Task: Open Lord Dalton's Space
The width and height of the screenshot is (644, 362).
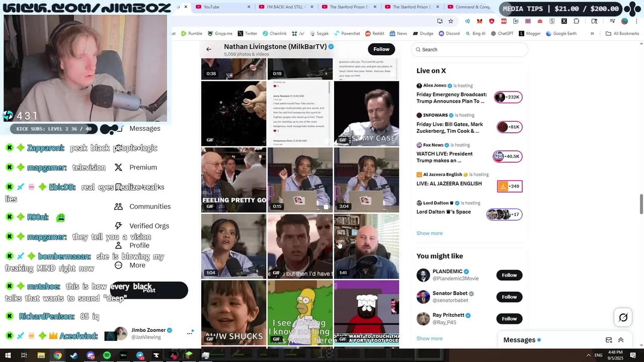Action: pos(444,212)
